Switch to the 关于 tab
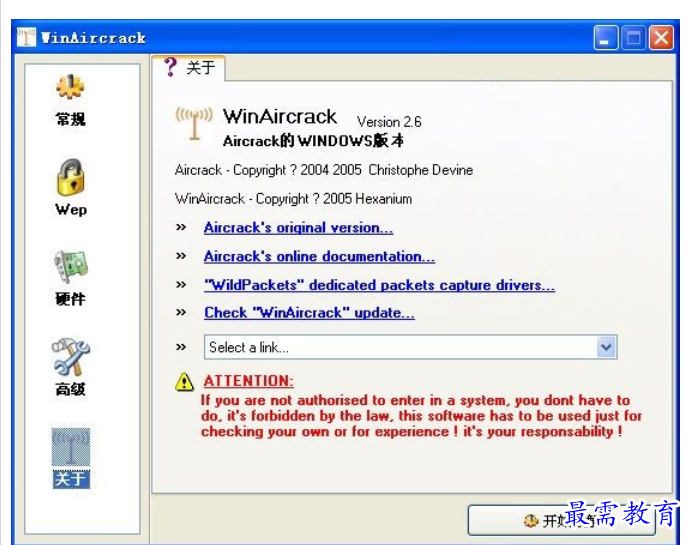Viewport: 686px width, 545px height. tap(189, 68)
